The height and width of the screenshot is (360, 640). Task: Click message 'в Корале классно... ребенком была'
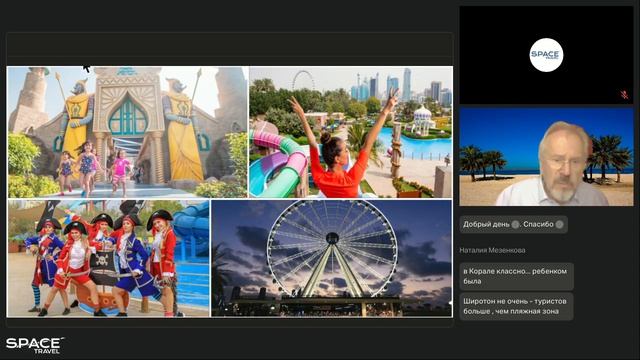tap(516, 276)
